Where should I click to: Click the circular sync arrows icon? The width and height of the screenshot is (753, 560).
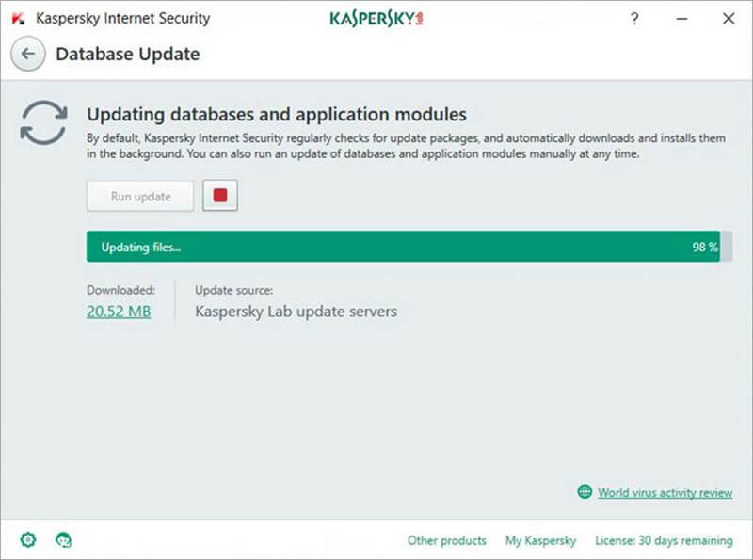click(x=43, y=122)
